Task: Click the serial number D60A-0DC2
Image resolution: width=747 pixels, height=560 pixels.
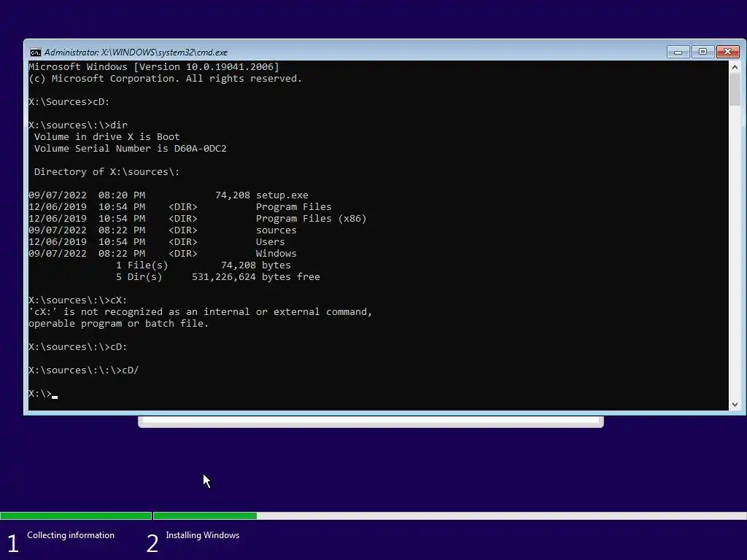Action: (200, 149)
